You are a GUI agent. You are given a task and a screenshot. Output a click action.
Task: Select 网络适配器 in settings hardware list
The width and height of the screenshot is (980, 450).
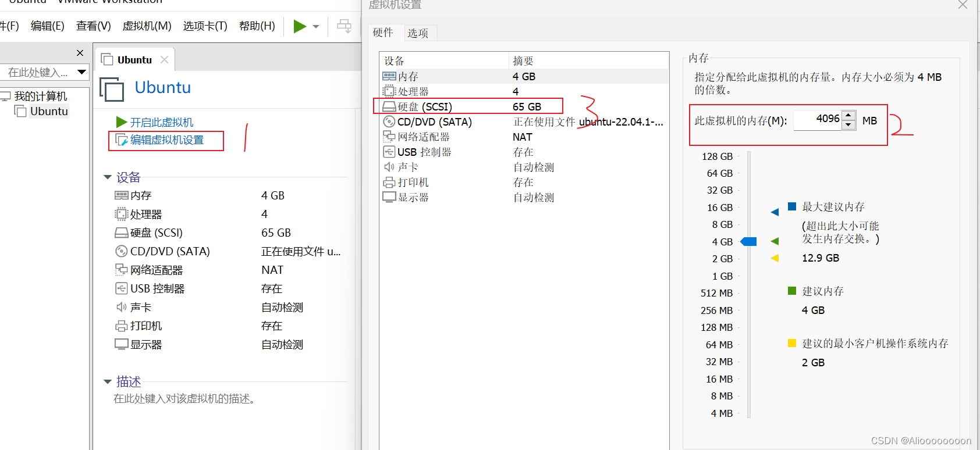[524, 137]
